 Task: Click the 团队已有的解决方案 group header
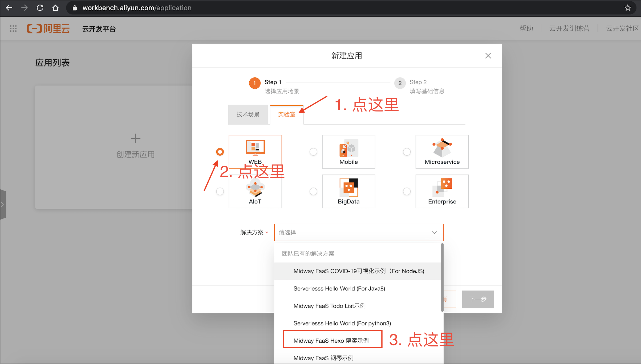pyautogui.click(x=308, y=254)
